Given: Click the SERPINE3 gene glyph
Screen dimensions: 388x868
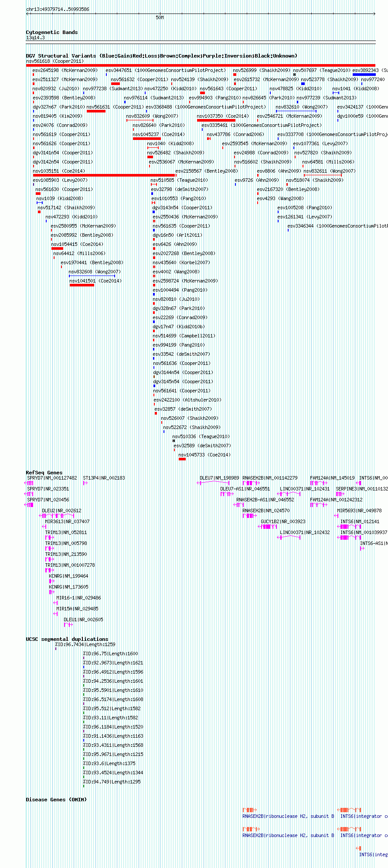Looking at the screenshot, I should (340, 494).
